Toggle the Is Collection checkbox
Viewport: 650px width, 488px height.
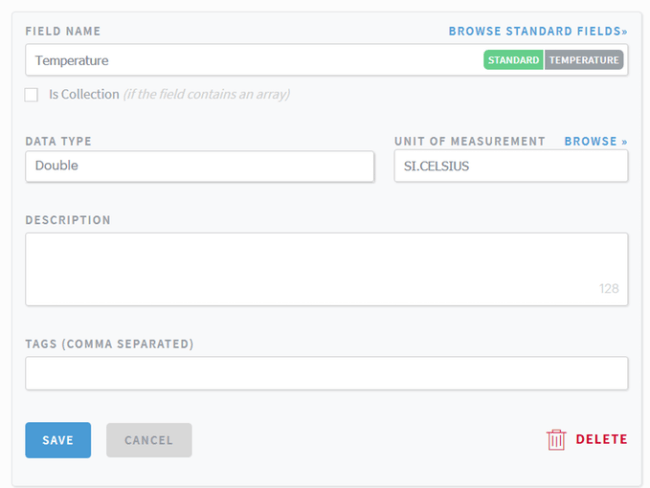pos(32,95)
